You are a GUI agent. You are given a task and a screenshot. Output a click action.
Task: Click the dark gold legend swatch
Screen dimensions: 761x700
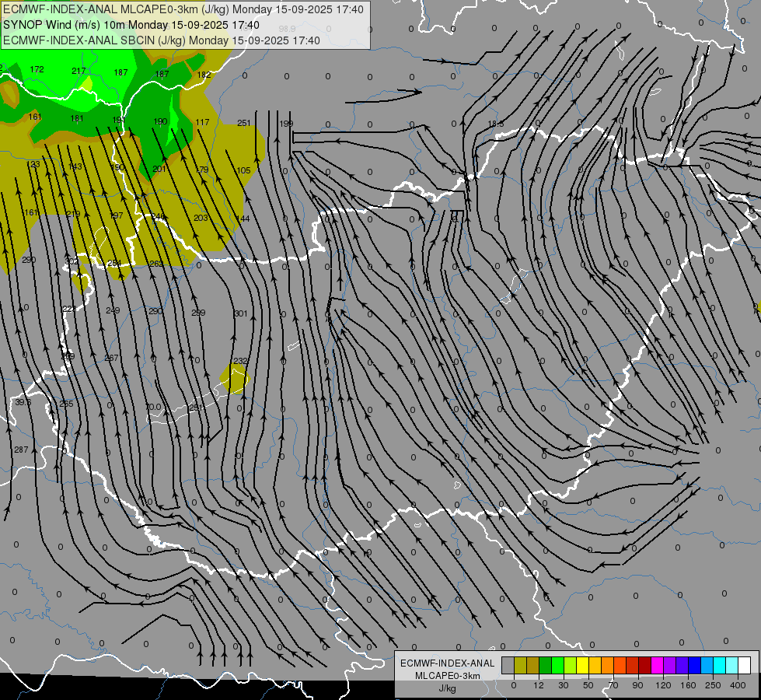533,666
